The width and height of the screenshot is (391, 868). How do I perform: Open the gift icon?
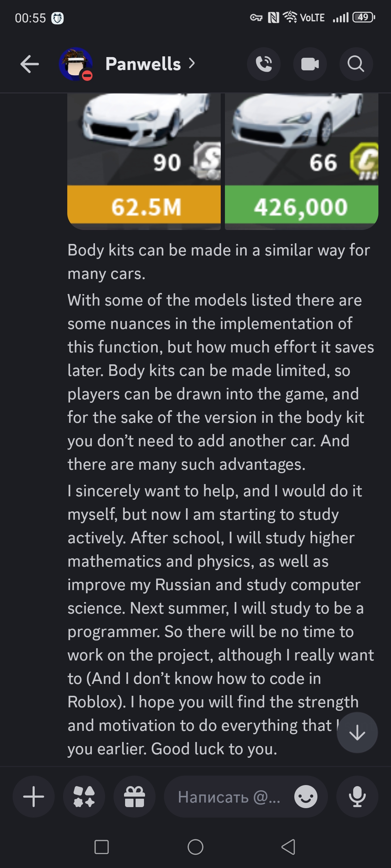(135, 797)
